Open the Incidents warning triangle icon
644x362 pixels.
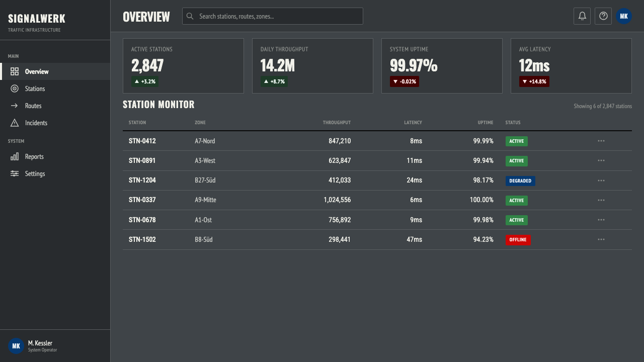tap(15, 123)
